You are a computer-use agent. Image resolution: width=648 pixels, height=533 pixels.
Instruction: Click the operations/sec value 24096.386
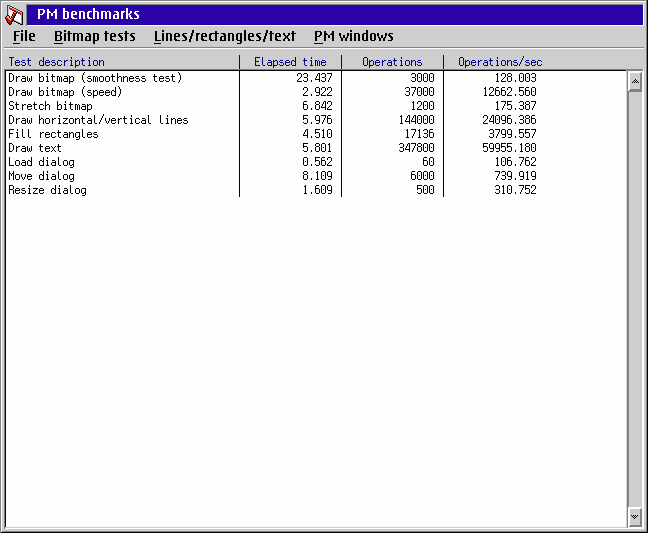pos(510,120)
